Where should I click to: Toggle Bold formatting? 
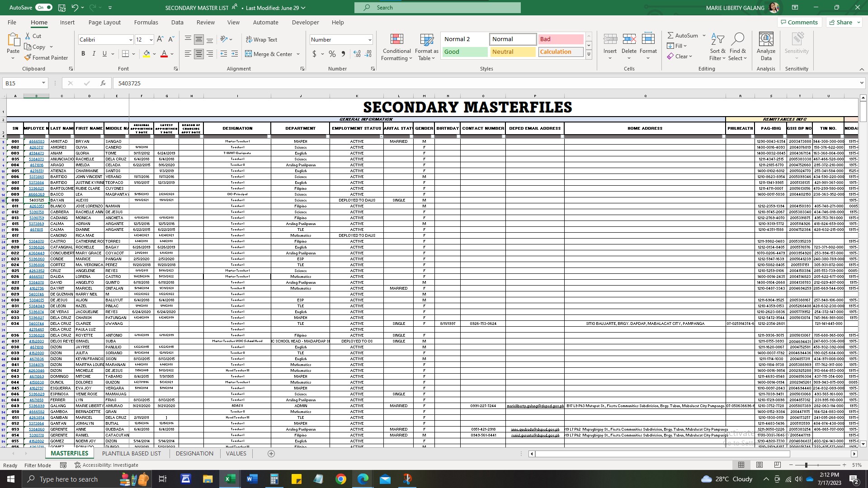tap(83, 54)
